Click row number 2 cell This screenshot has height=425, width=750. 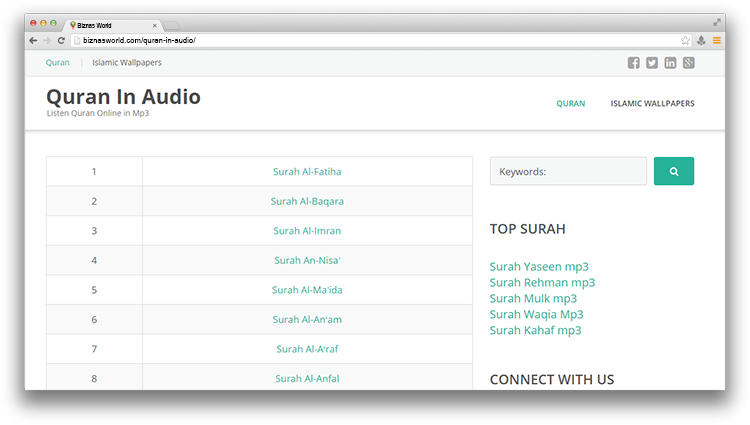pos(94,201)
